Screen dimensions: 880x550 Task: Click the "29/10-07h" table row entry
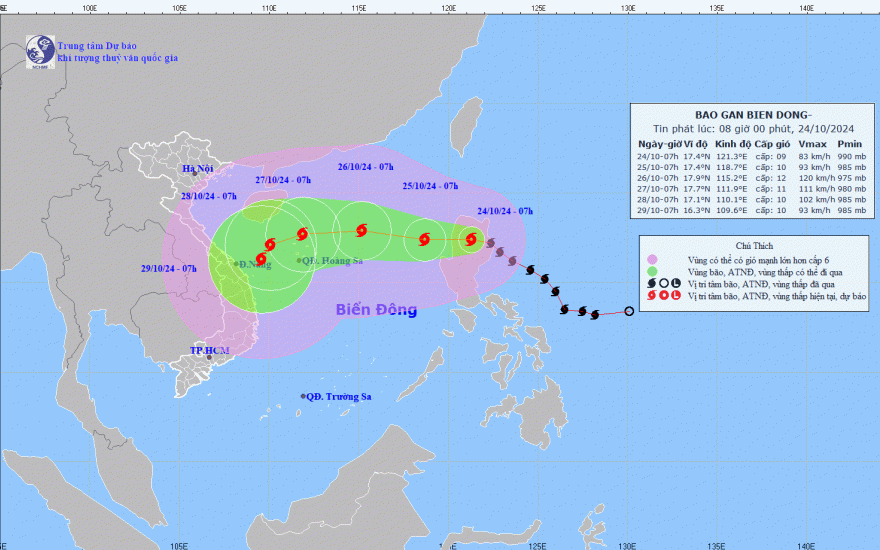coord(658,210)
